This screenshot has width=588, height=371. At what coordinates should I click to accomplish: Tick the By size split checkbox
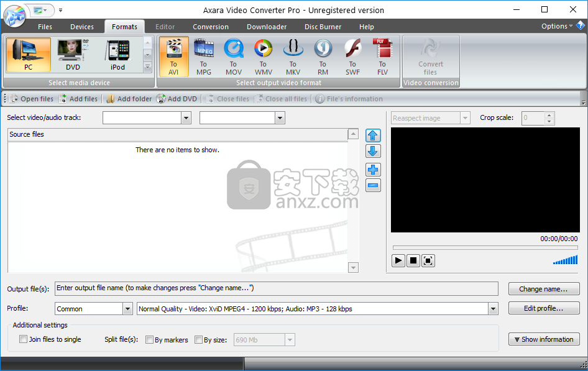click(x=198, y=340)
